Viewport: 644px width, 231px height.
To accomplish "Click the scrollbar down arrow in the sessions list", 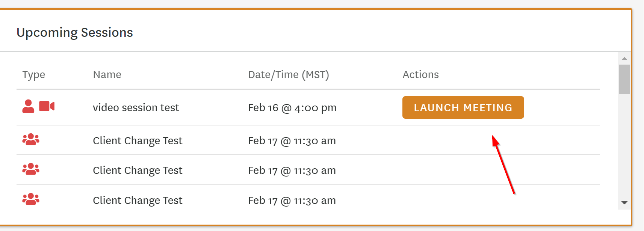I will pos(624,203).
